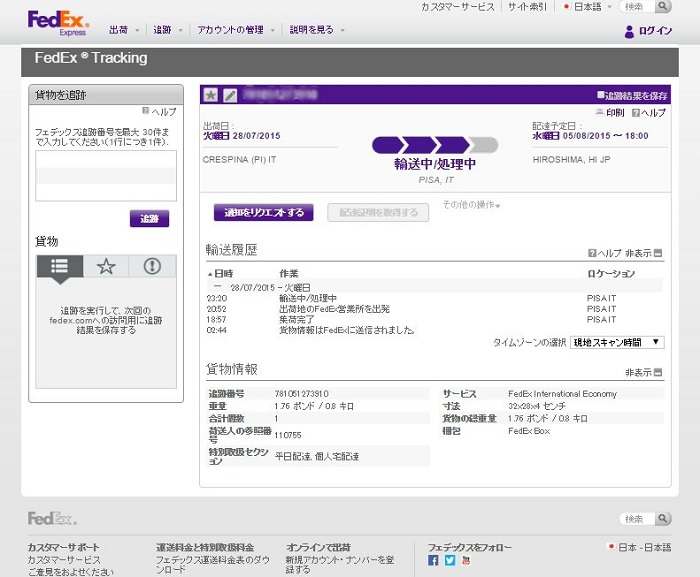Screen dimensions: 700x577
Task: Sort by date/time column header
Action: click(x=221, y=273)
